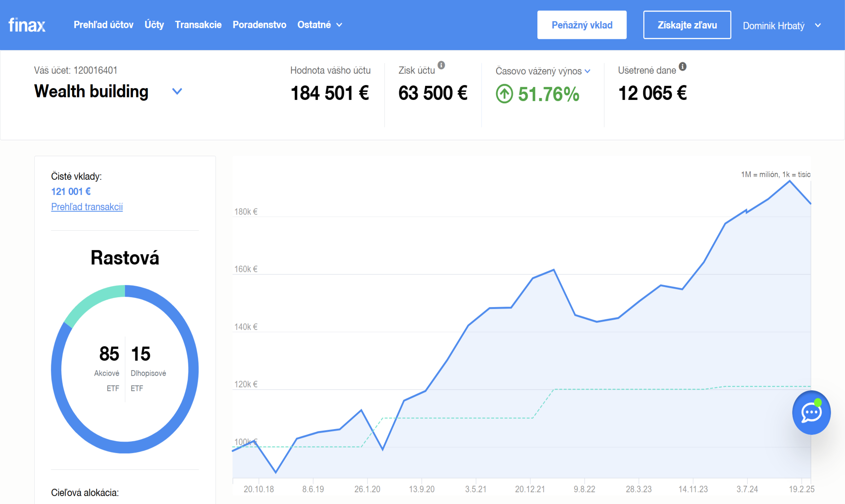Expand the Ostatné menu
Screen dimensions: 845x504
320,25
